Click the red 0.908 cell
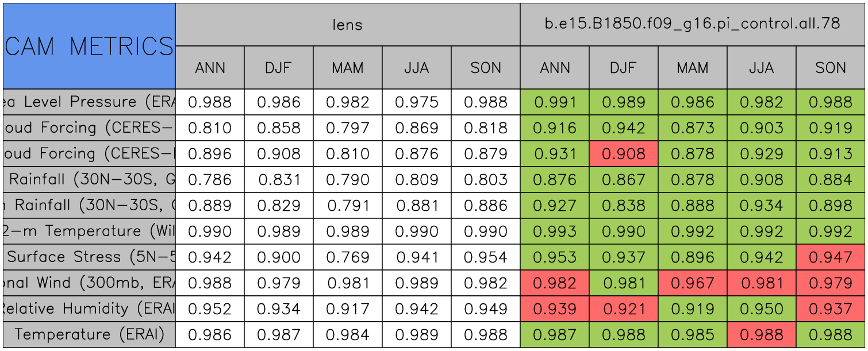The height and width of the screenshot is (351, 868). tap(623, 154)
